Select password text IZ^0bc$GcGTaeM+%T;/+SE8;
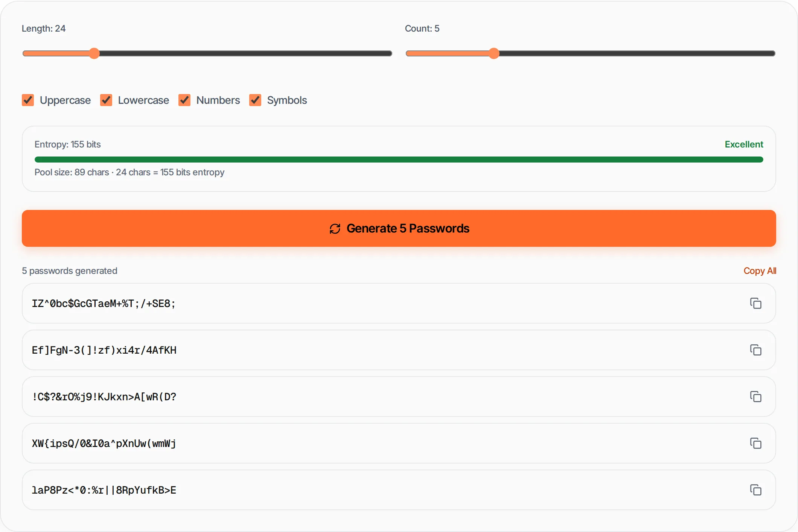This screenshot has width=798, height=532. pyautogui.click(x=104, y=304)
